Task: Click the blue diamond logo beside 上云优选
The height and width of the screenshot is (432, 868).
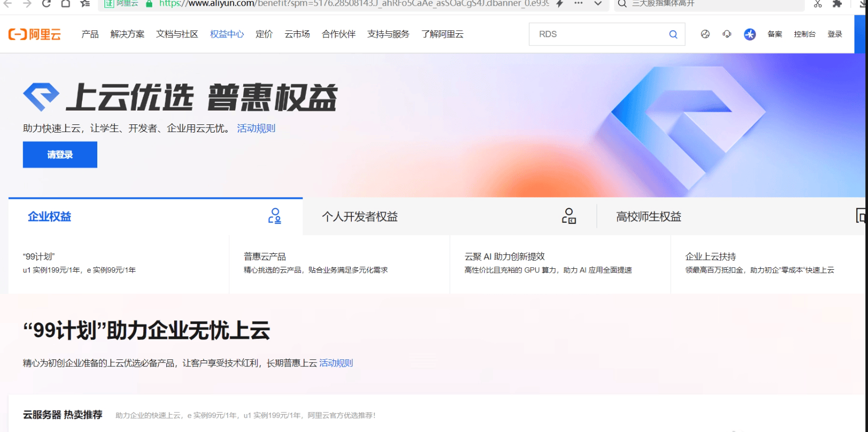Action: [x=41, y=97]
